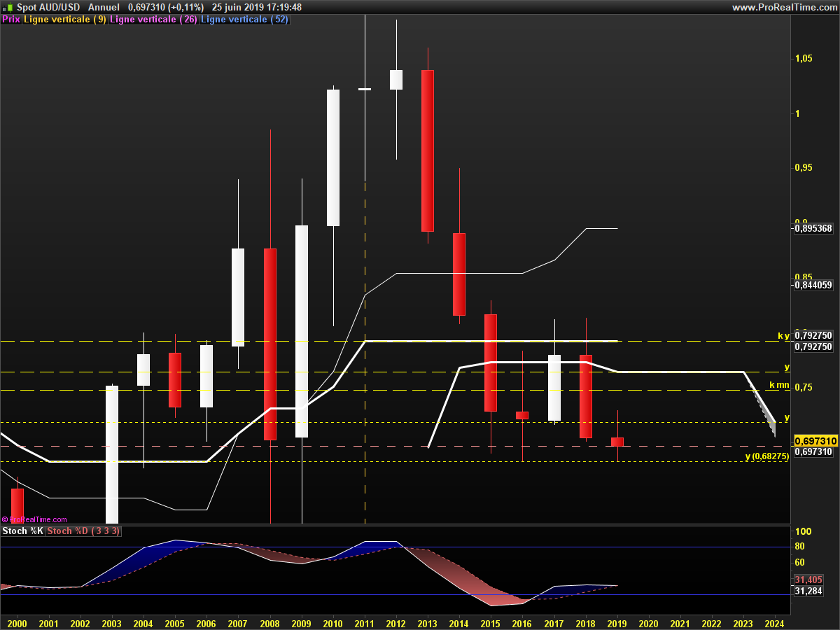Click the 25 juin 2019 17:19:48 timestamp
Screen dimensions: 840x630
[x=257, y=7]
